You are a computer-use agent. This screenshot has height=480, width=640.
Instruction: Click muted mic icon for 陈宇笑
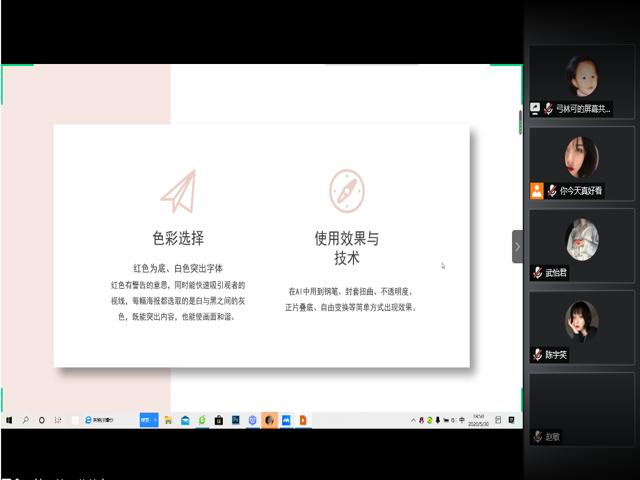pos(538,354)
